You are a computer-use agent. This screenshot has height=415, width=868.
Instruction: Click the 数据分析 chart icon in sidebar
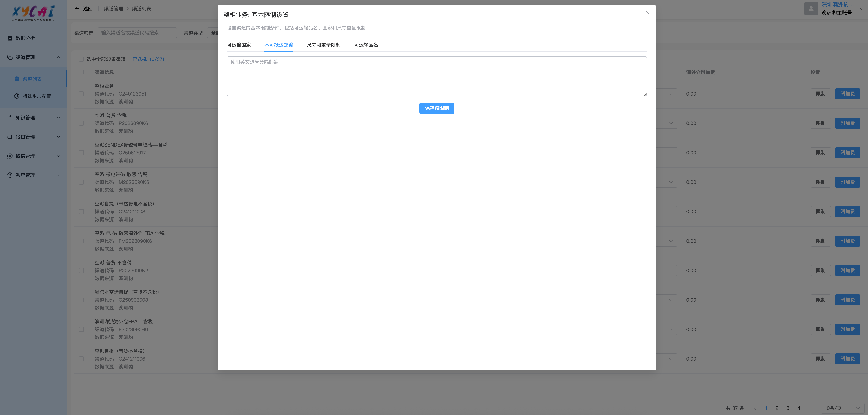[x=10, y=38]
